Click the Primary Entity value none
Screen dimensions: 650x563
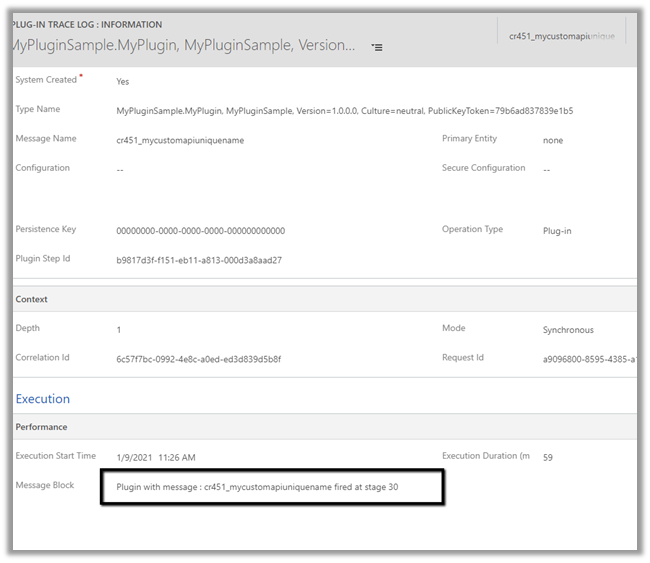[x=553, y=140]
